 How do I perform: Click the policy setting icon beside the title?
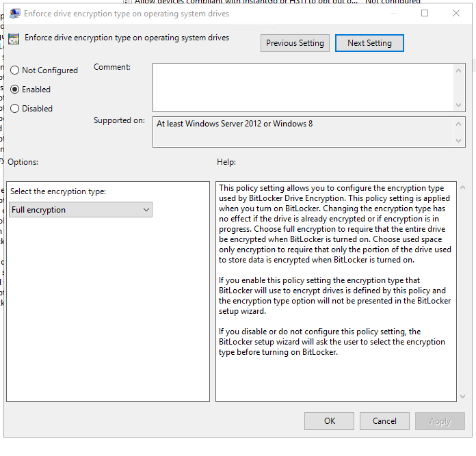[x=14, y=39]
